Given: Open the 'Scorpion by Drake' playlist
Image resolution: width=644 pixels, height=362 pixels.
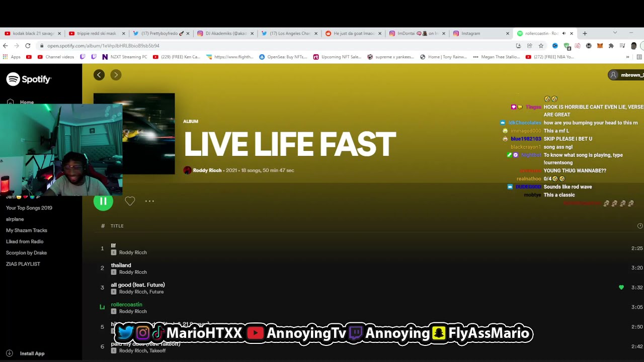Looking at the screenshot, I should pos(26,253).
